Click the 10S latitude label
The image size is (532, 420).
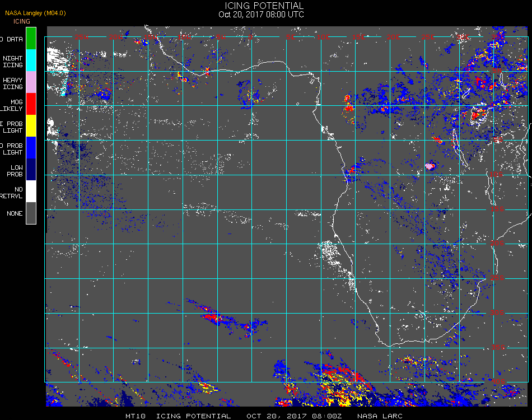click(496, 174)
